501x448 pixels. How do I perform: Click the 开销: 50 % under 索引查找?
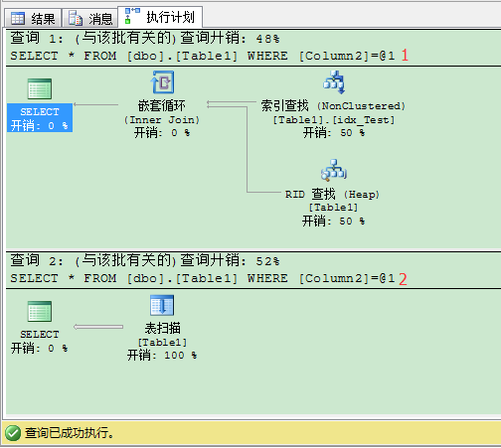tap(334, 133)
